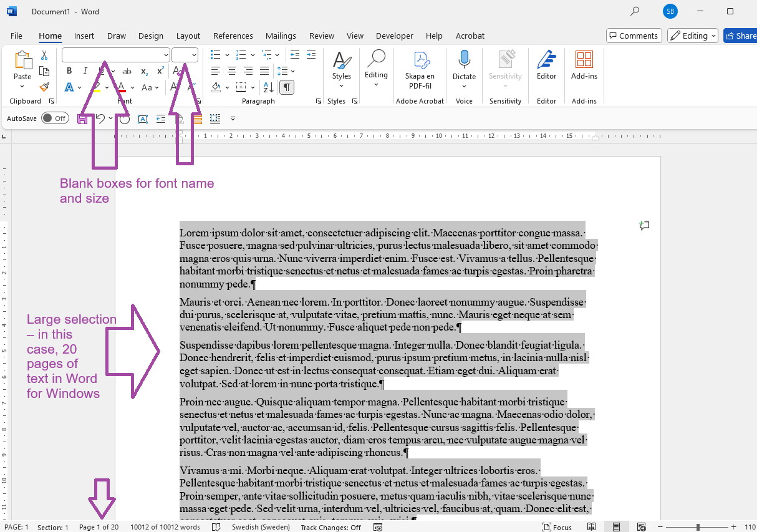Open the font name combo box
The width and height of the screenshot is (757, 532).
pyautogui.click(x=115, y=55)
